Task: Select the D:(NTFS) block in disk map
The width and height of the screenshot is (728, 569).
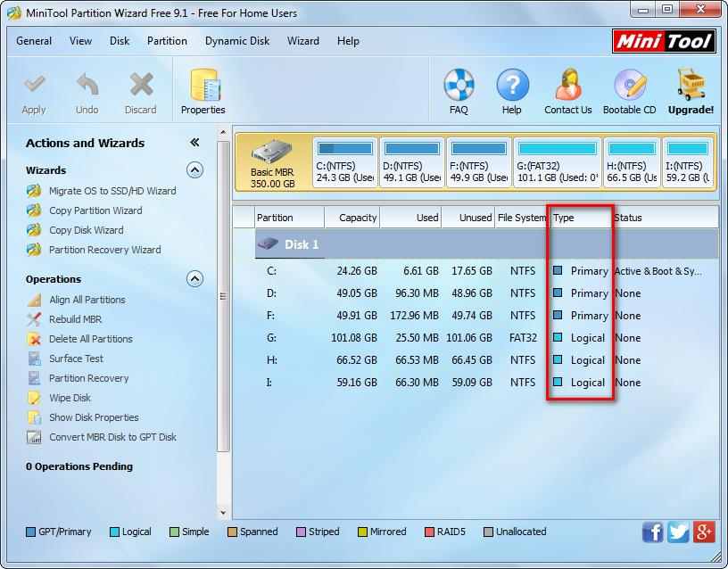Action: 412,162
